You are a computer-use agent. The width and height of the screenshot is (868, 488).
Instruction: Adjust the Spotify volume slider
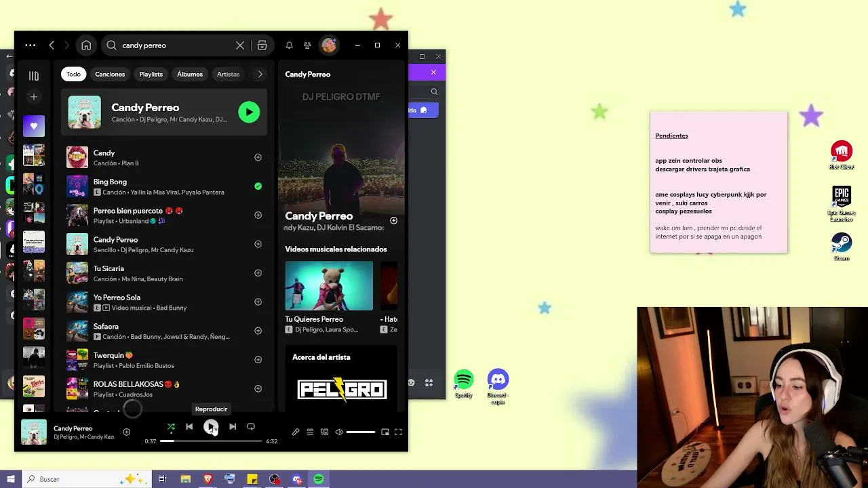click(x=361, y=432)
